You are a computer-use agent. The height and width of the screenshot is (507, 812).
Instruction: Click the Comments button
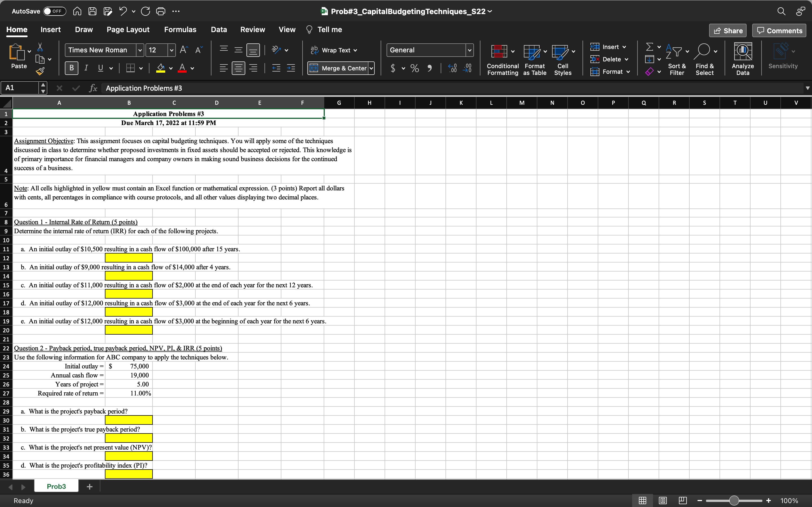pyautogui.click(x=779, y=30)
